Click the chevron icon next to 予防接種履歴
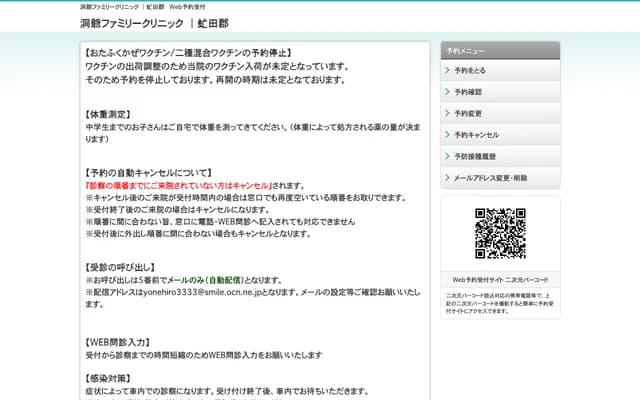640x400 pixels. tap(447, 156)
